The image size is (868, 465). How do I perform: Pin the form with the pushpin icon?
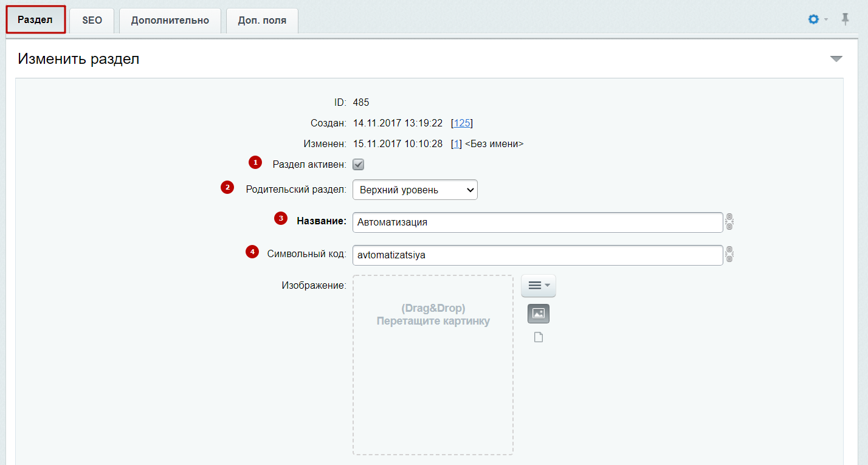(845, 19)
